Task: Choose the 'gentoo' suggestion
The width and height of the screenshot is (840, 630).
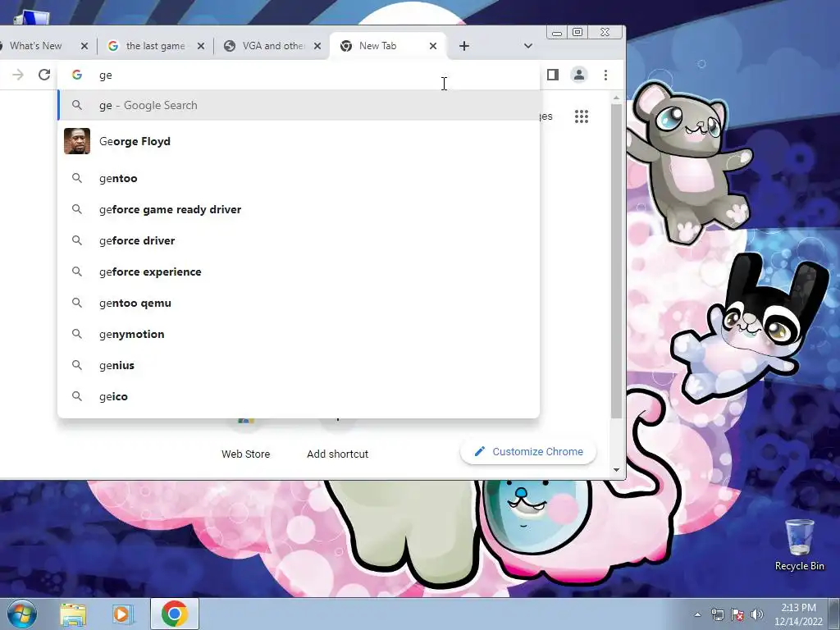Action: click(299, 178)
